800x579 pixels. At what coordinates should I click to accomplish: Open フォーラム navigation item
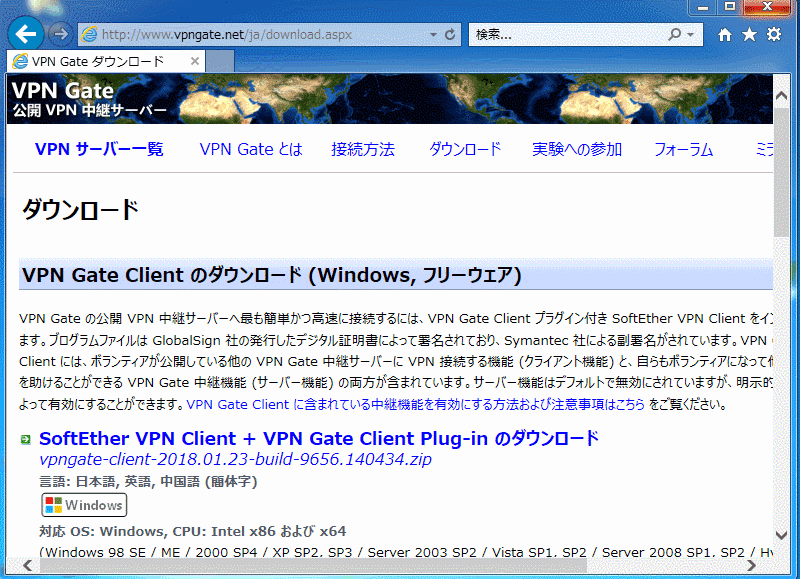click(684, 149)
